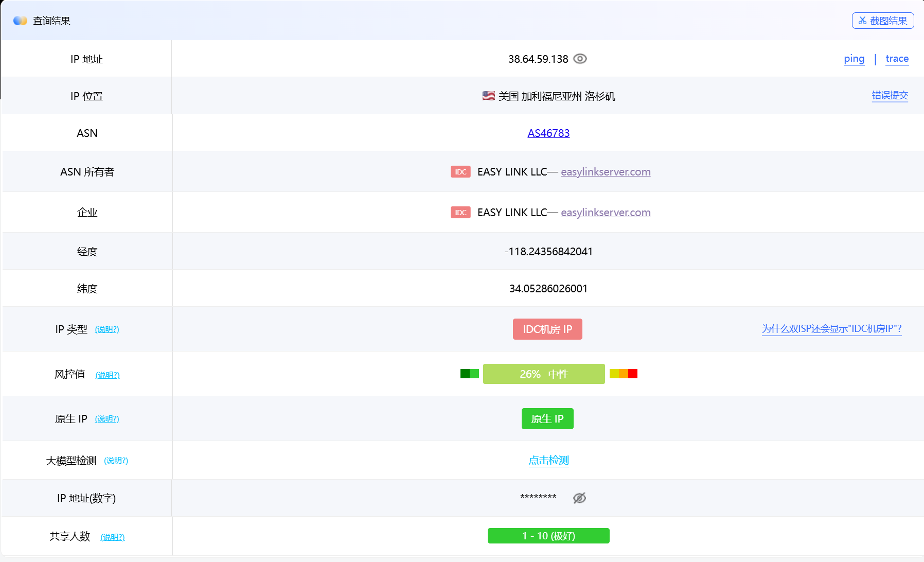Click the 26% 中性 risk score bar

[x=544, y=374]
